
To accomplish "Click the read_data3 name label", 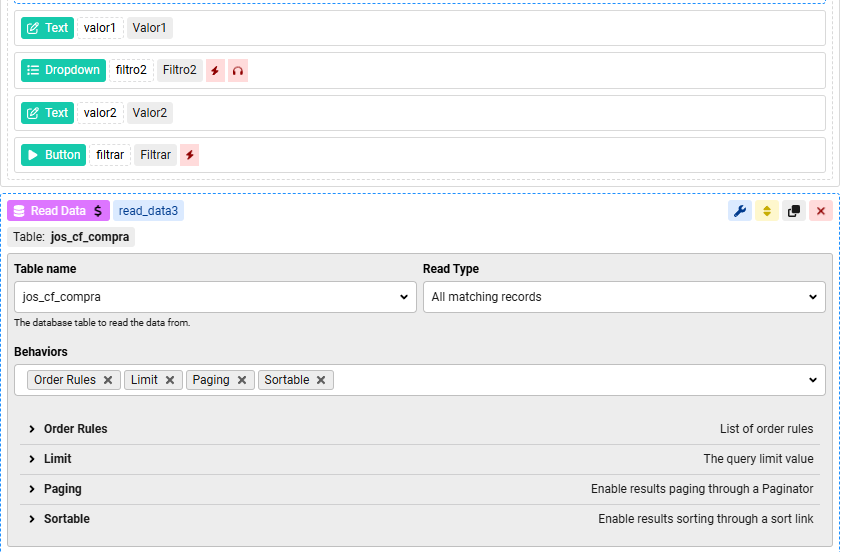I will pos(148,211).
